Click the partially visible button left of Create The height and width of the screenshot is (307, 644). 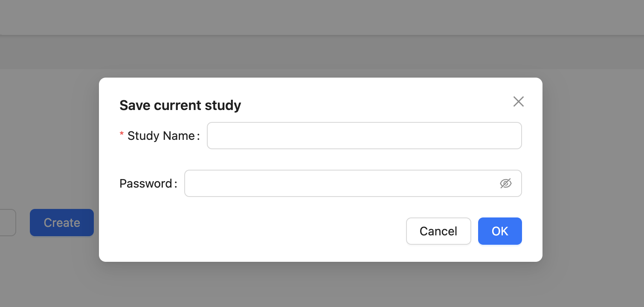[x=6, y=222]
